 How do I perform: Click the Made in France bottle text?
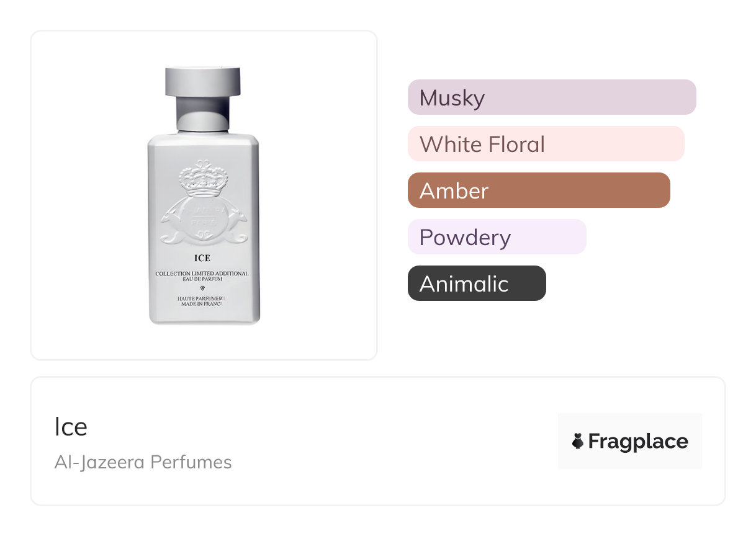202,305
